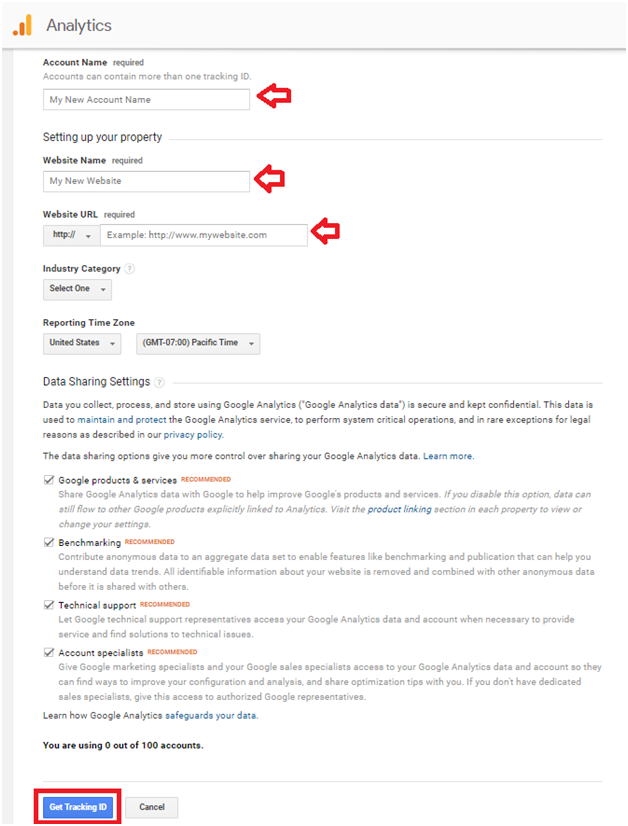Focus the Website Name input field
The image size is (628, 826).
tap(146, 181)
